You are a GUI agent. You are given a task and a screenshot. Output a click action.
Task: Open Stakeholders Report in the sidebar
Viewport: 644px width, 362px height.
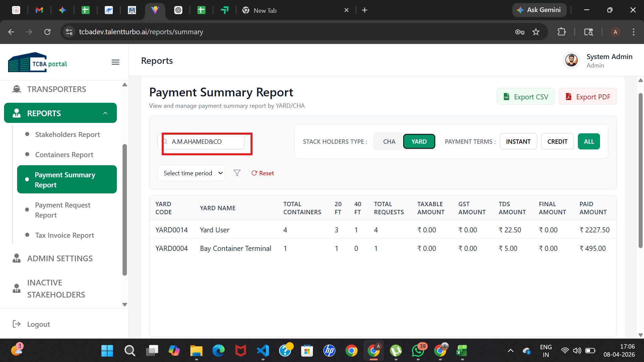tap(67, 134)
